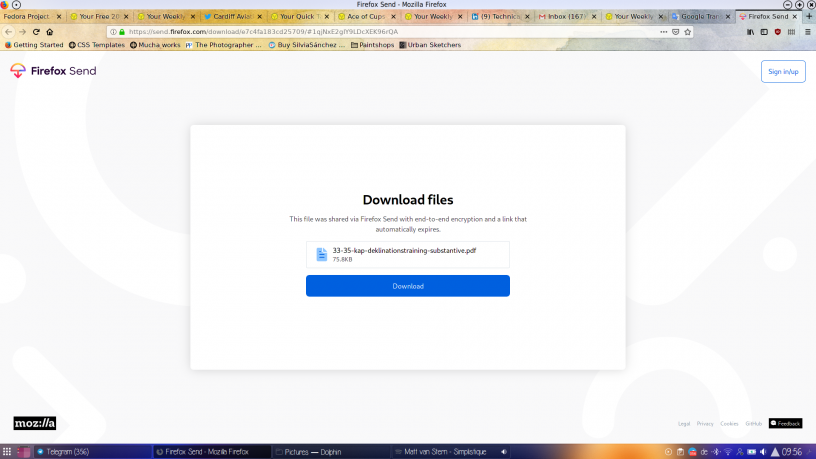Click the Mozilla logo in footer
Viewport: 816px width, 459px height.
pos(34,423)
